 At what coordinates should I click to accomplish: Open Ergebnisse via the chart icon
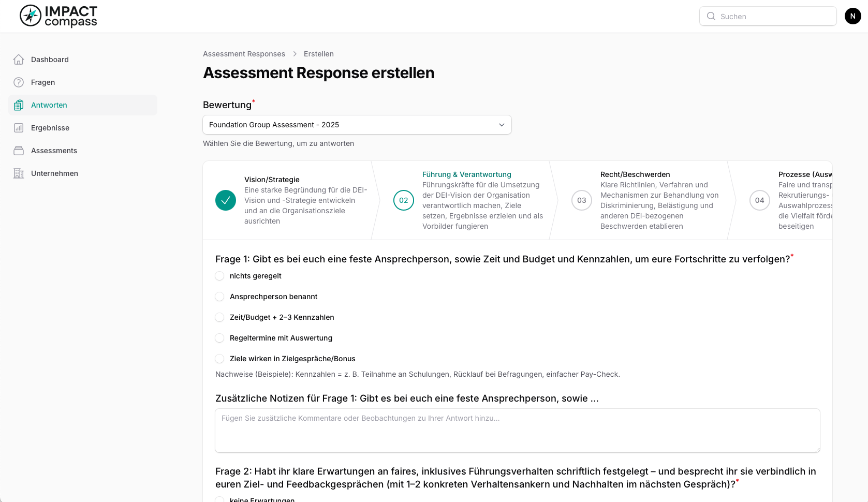click(19, 127)
